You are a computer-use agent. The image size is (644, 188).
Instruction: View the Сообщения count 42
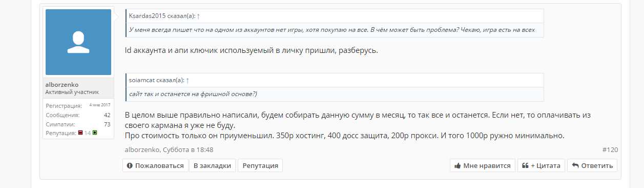point(107,115)
